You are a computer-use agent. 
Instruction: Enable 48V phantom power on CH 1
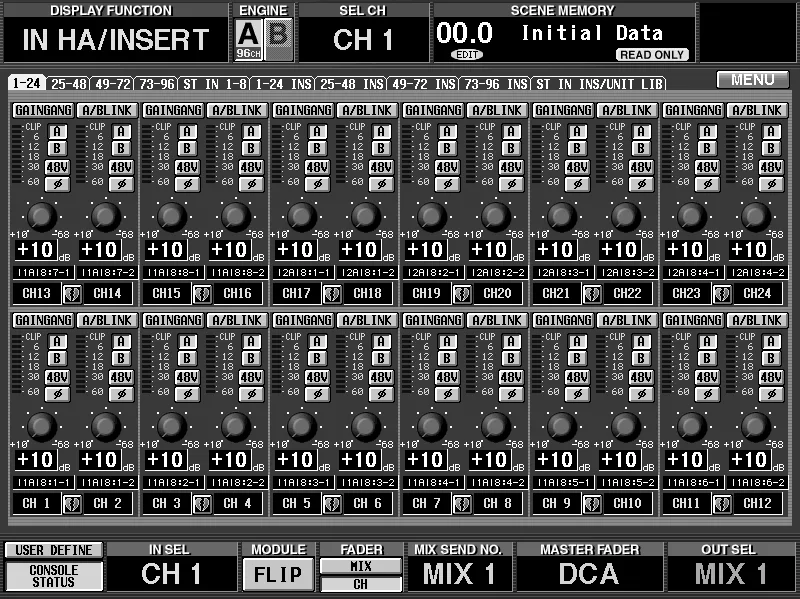point(57,378)
